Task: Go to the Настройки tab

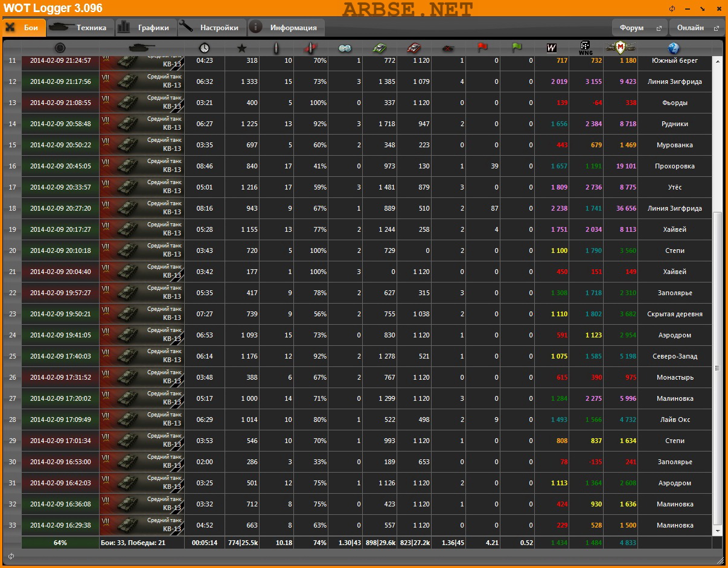Action: pos(212,27)
